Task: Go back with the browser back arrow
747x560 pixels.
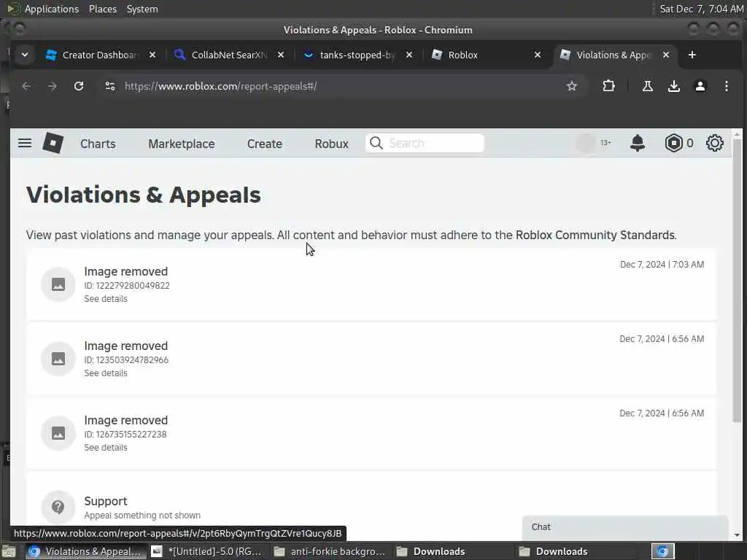Action: [26, 86]
